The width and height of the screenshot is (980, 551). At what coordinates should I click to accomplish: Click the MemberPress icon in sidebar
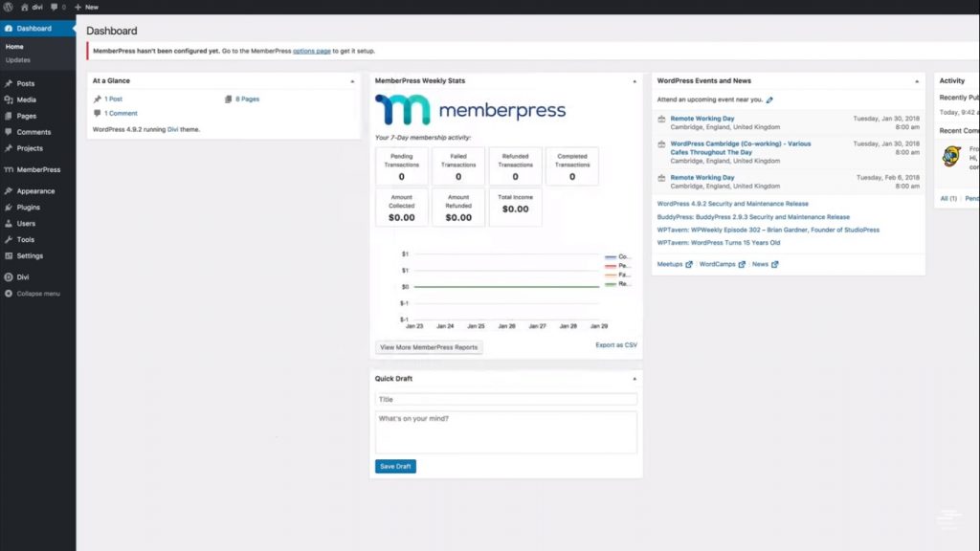pos(8,169)
